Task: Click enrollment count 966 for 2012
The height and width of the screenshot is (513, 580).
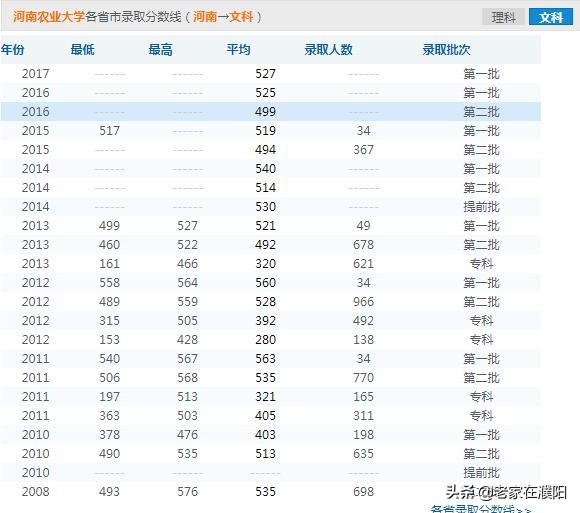Action: pyautogui.click(x=364, y=301)
